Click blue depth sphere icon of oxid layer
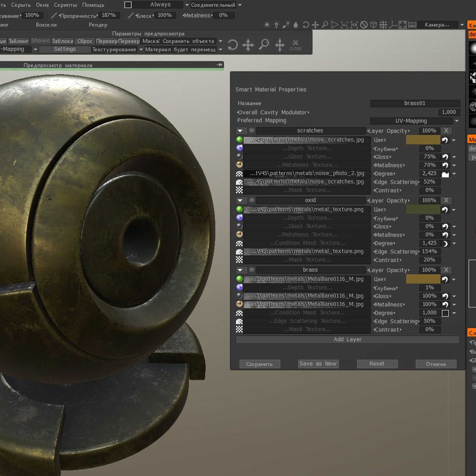The width and height of the screenshot is (476, 476). [239, 217]
